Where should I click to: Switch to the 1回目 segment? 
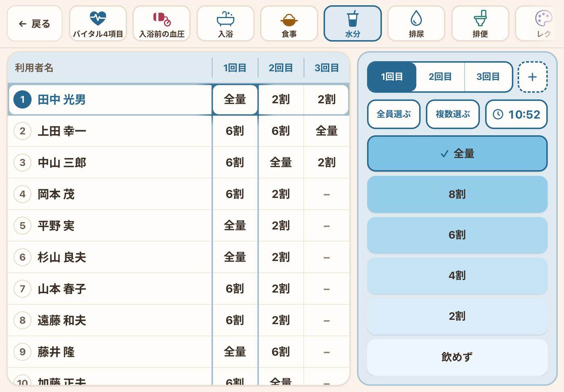[392, 77]
